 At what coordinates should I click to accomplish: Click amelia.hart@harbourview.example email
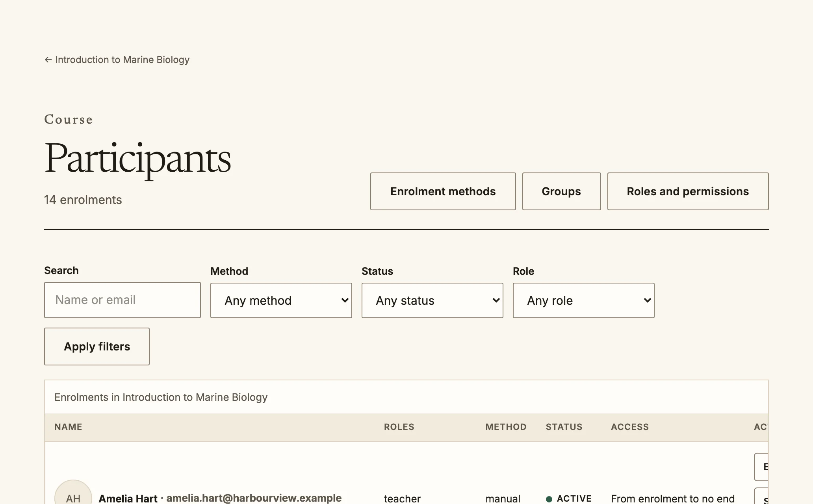(x=254, y=498)
